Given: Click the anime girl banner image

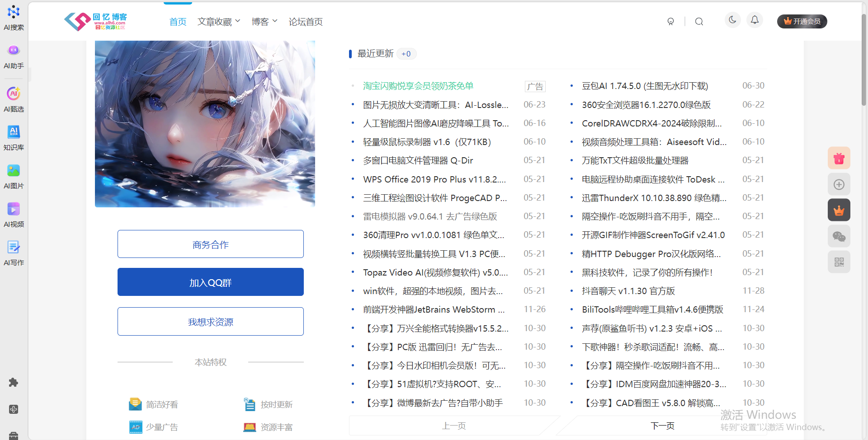Looking at the screenshot, I should (205, 124).
